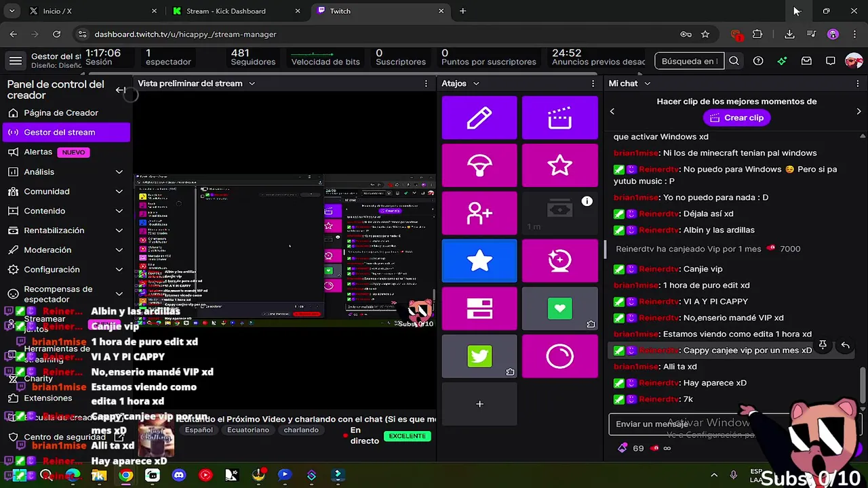
Task: Open Alertas in the sidebar
Action: click(x=66, y=152)
